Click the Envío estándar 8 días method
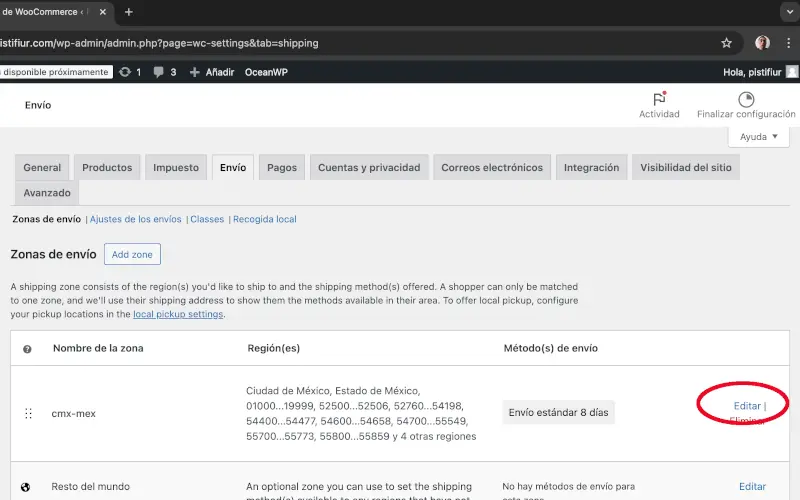The width and height of the screenshot is (800, 500). pyautogui.click(x=559, y=413)
